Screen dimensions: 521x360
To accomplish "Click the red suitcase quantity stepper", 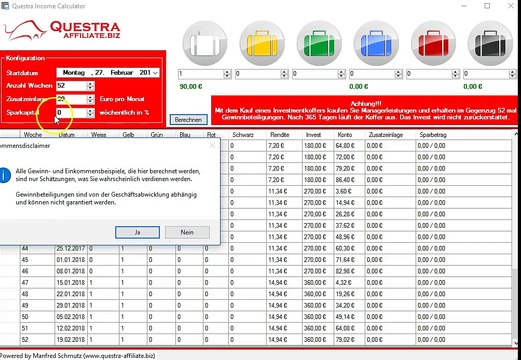I will [455, 74].
